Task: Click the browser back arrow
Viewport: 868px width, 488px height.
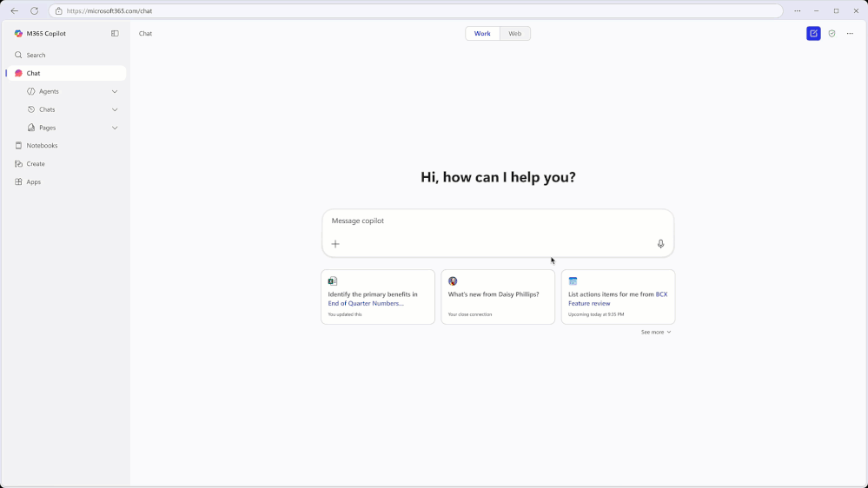Action: [15, 10]
